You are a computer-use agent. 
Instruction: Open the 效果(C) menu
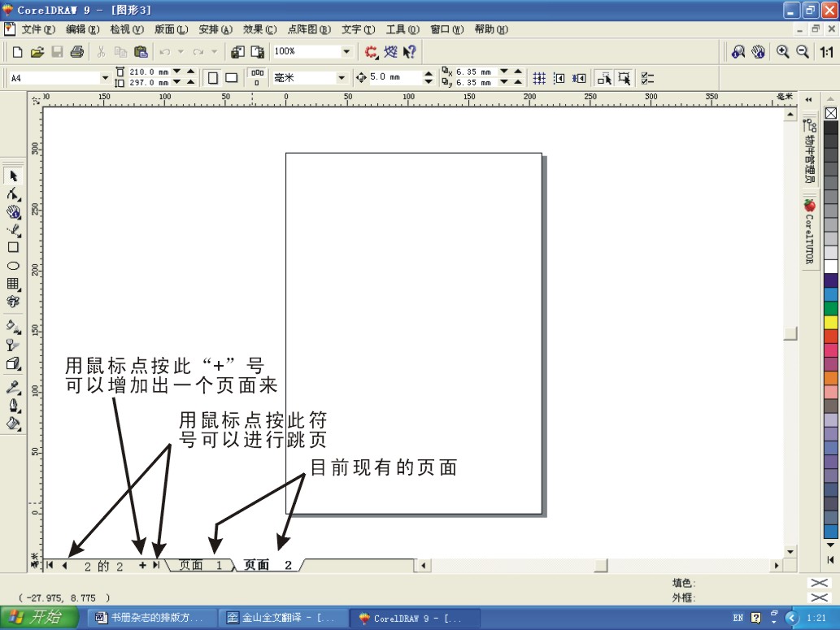[260, 29]
